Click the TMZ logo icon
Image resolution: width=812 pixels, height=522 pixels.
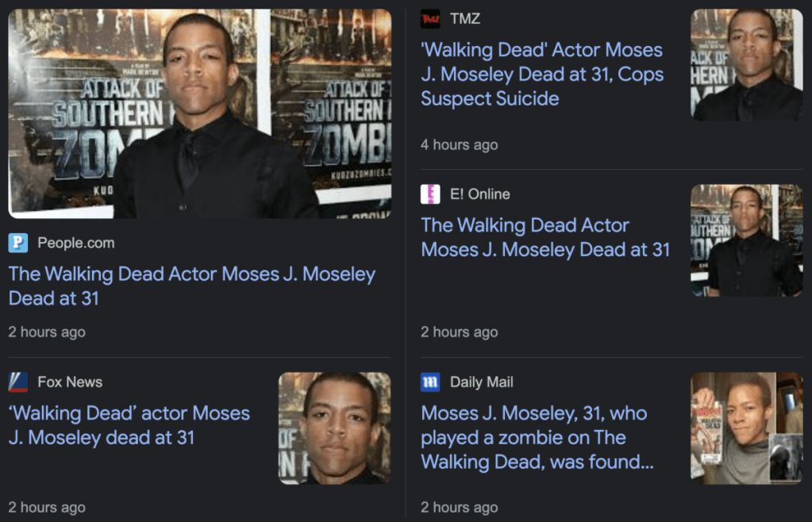[430, 18]
